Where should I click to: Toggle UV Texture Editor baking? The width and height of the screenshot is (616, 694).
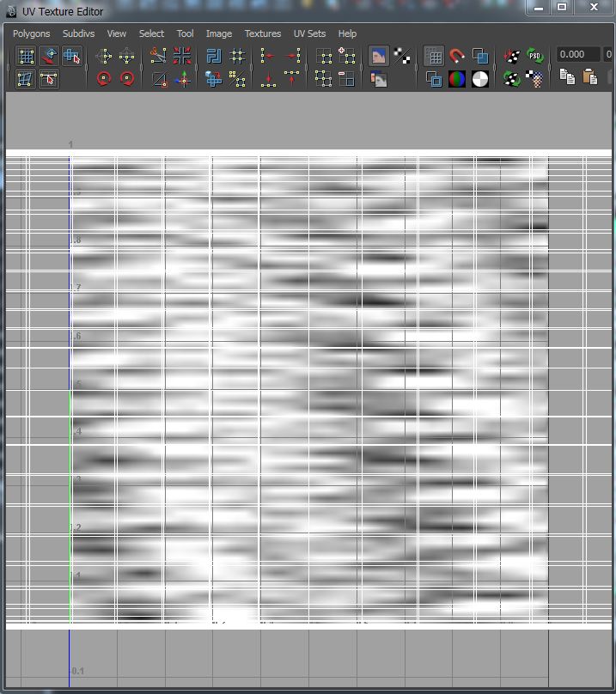pos(512,56)
